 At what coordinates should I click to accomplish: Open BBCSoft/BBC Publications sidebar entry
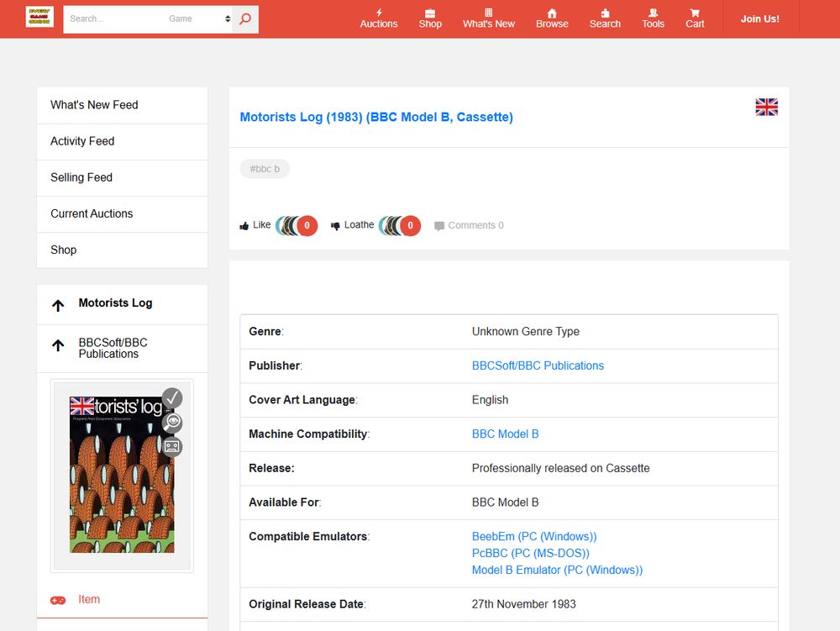click(x=113, y=348)
